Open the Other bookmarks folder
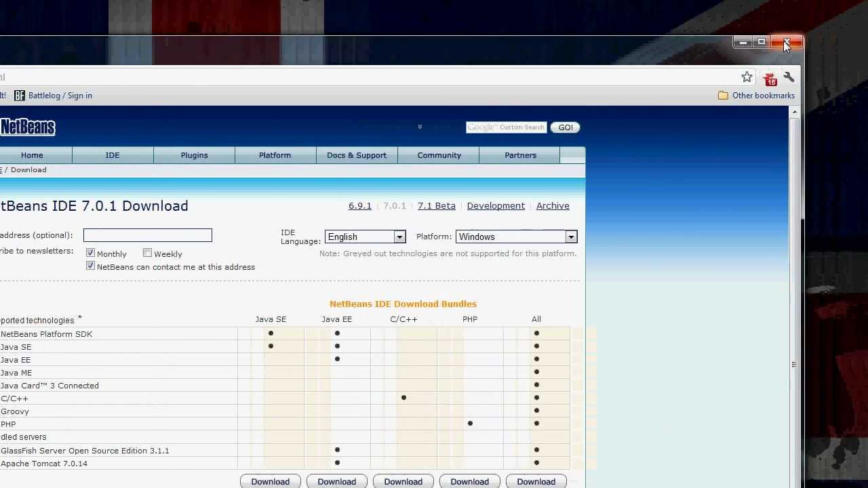868x488 pixels. 756,96
